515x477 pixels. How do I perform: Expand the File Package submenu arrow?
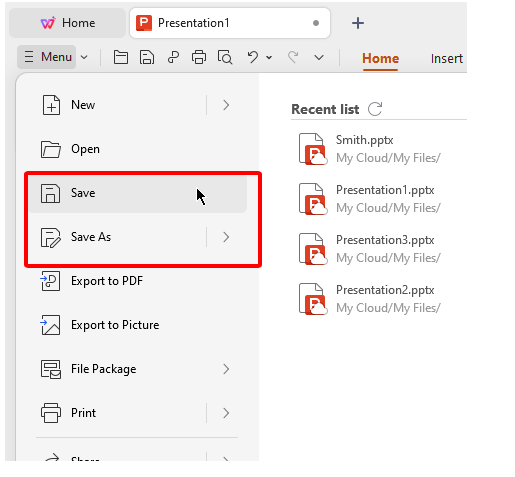tap(226, 369)
